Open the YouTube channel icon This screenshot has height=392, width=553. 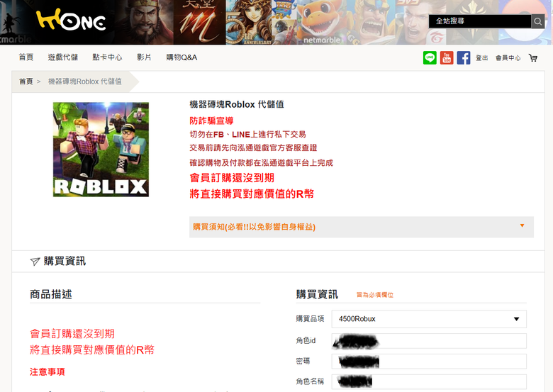pyautogui.click(x=447, y=58)
